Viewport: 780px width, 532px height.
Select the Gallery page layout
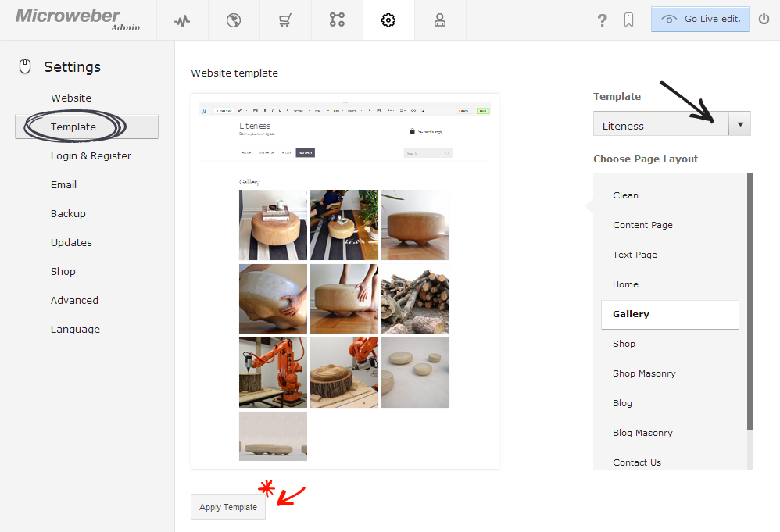click(670, 314)
